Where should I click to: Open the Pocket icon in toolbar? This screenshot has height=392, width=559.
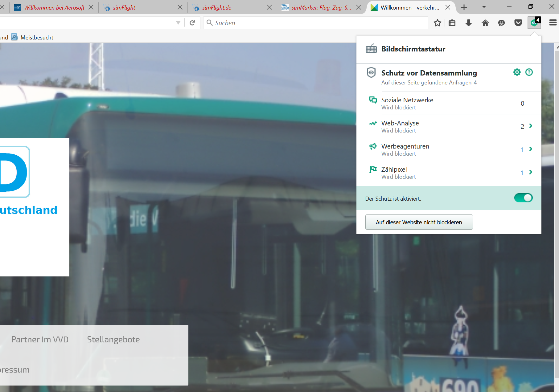pos(518,23)
